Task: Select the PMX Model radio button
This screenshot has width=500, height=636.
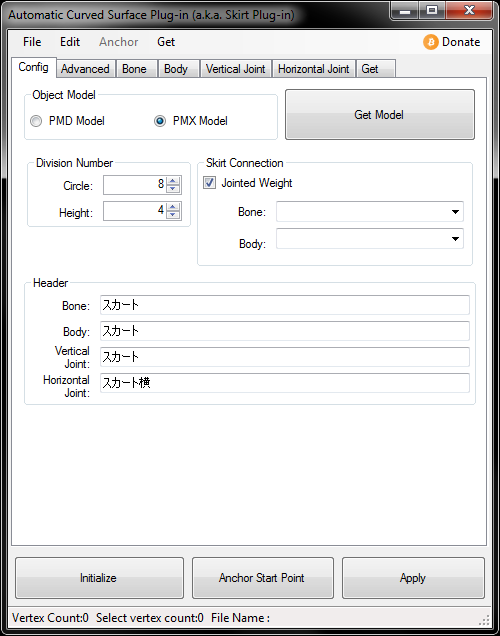Action: pyautogui.click(x=160, y=121)
